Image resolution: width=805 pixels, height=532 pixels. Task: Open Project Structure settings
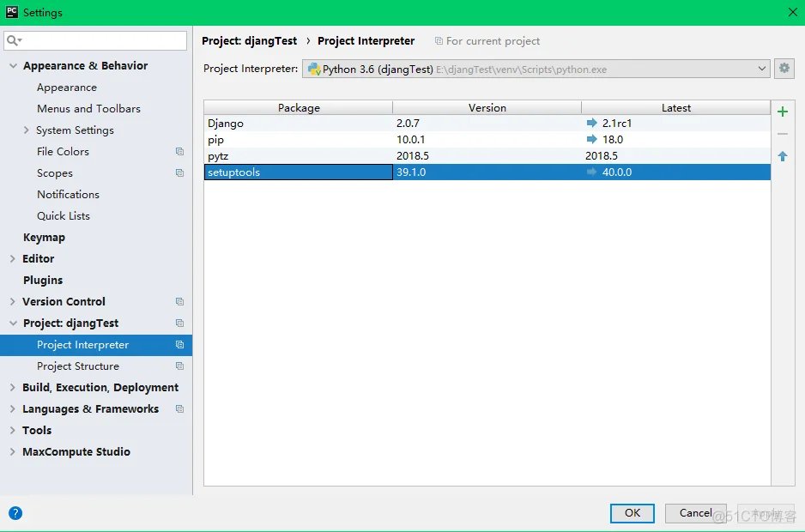pyautogui.click(x=78, y=366)
